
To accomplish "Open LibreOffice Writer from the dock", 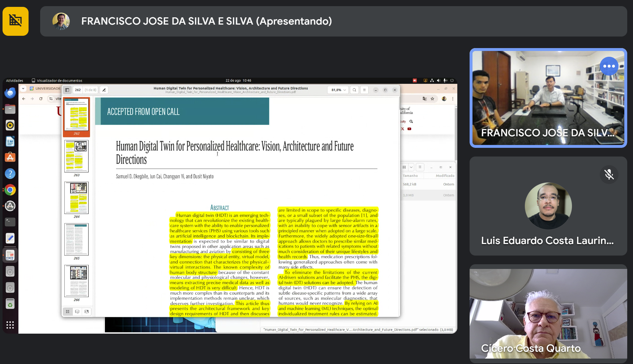I will coord(10,141).
